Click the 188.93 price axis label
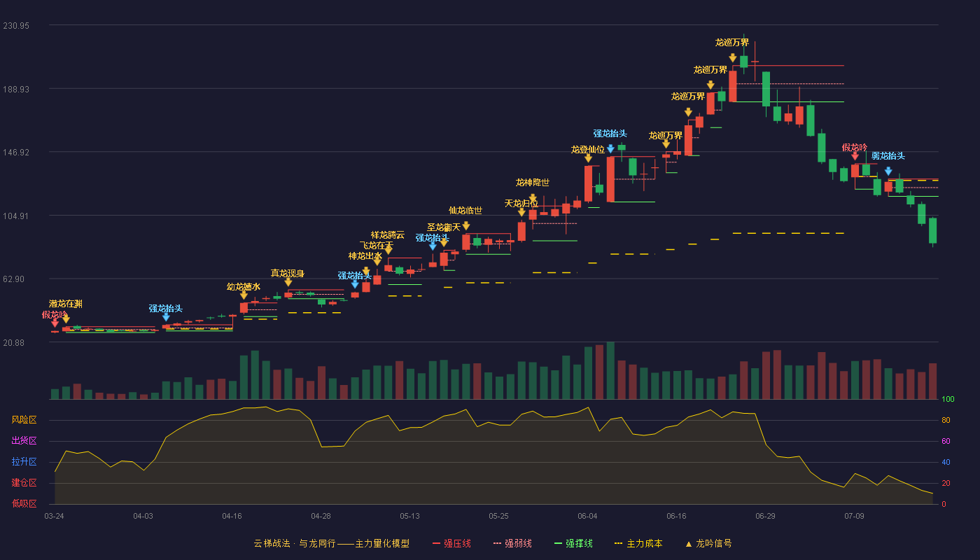The image size is (980, 560). (x=16, y=89)
